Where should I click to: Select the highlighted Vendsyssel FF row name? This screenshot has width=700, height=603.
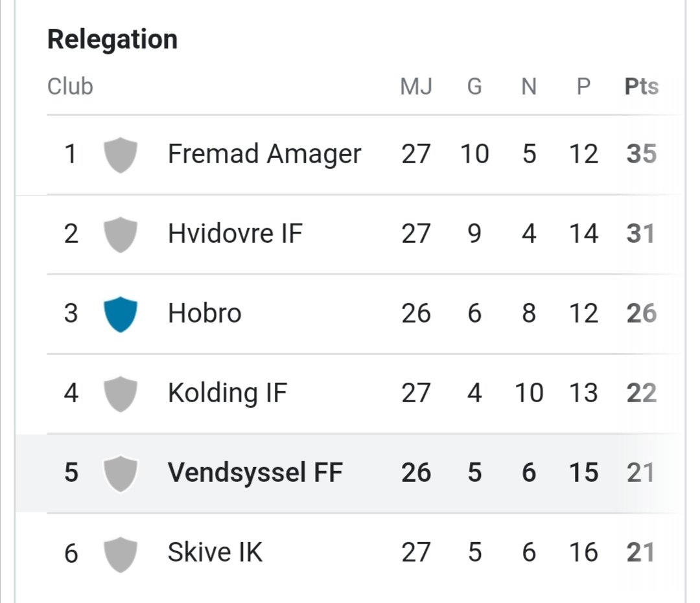(255, 472)
